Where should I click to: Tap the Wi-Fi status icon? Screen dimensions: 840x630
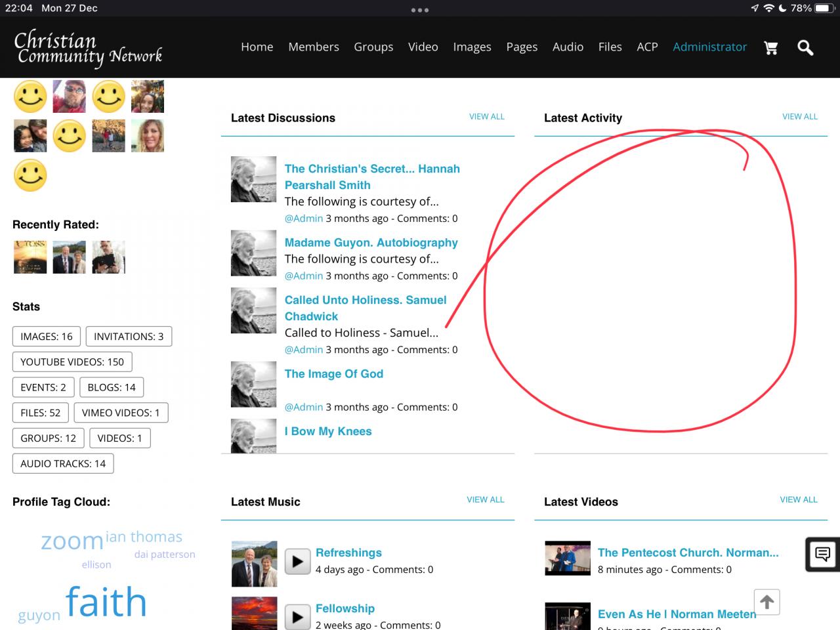768,8
